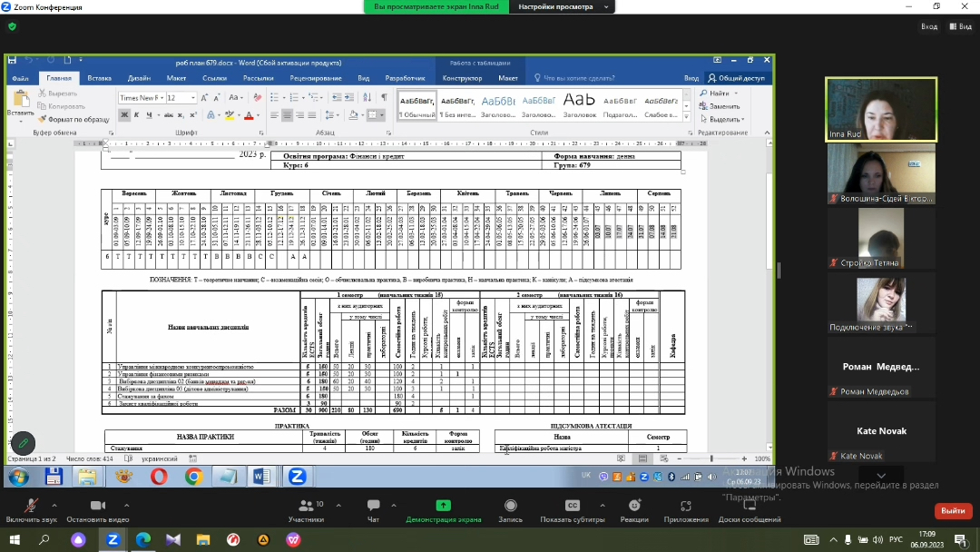Open the Чат chat panel
The height and width of the screenshot is (552, 980).
pyautogui.click(x=373, y=509)
